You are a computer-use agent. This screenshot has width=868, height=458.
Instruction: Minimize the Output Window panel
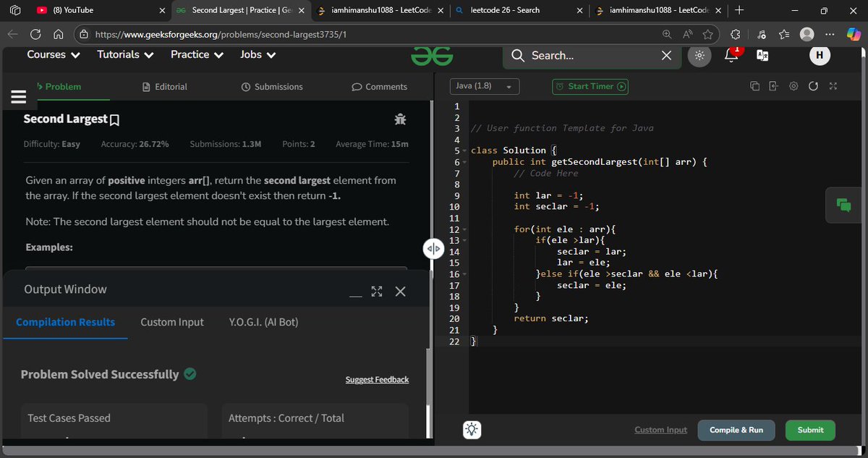[x=355, y=295]
